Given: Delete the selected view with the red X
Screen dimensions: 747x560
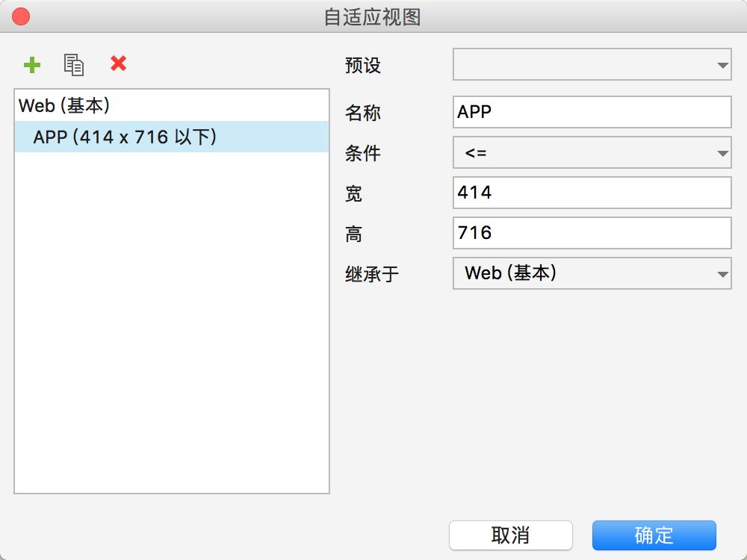Looking at the screenshot, I should pos(118,64).
